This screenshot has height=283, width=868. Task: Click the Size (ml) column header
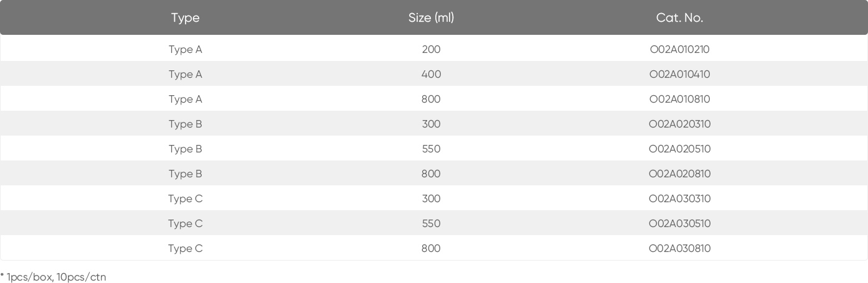431,18
